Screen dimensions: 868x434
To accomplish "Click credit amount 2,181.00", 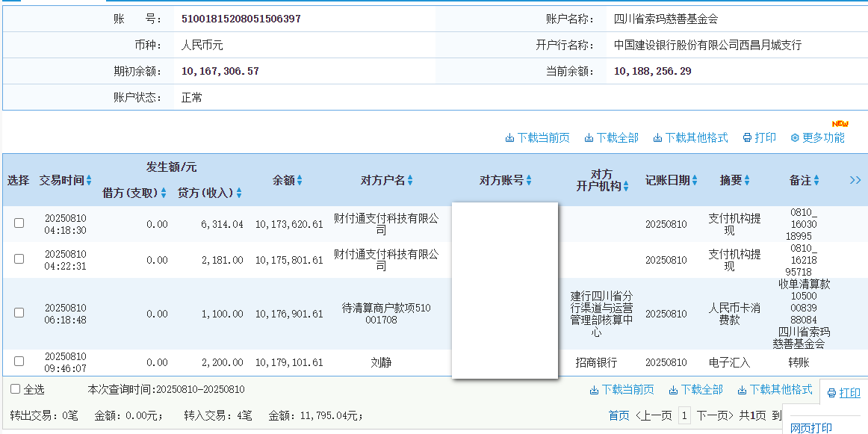I will (x=222, y=260).
